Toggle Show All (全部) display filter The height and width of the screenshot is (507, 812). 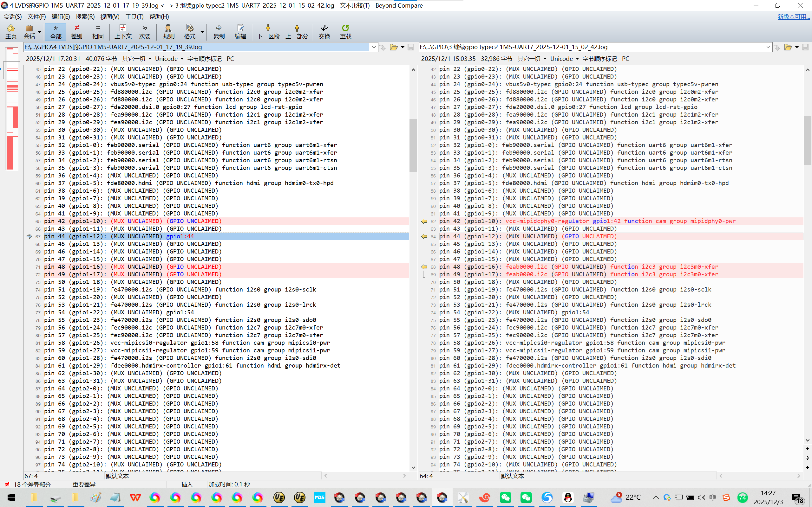coord(56,31)
